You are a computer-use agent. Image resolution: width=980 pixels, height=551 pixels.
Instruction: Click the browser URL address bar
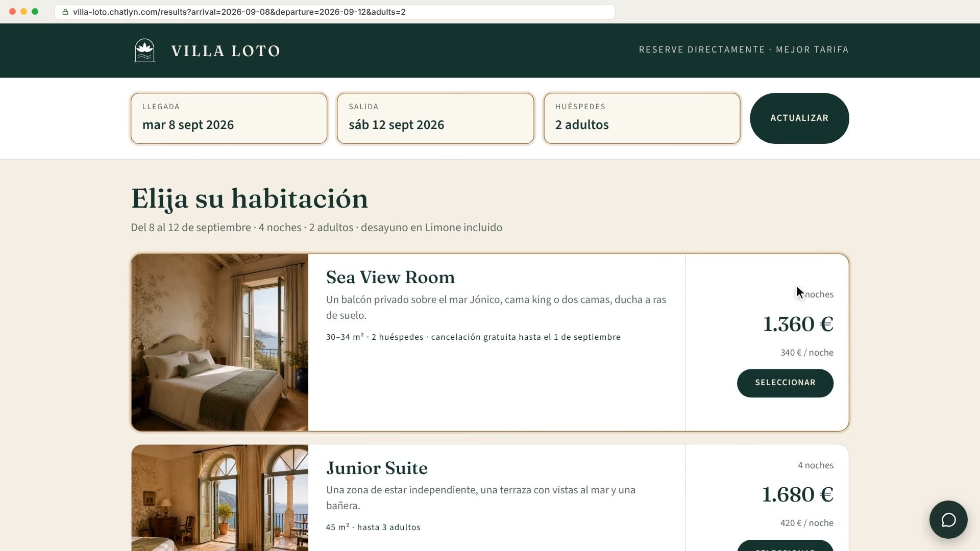[335, 12]
